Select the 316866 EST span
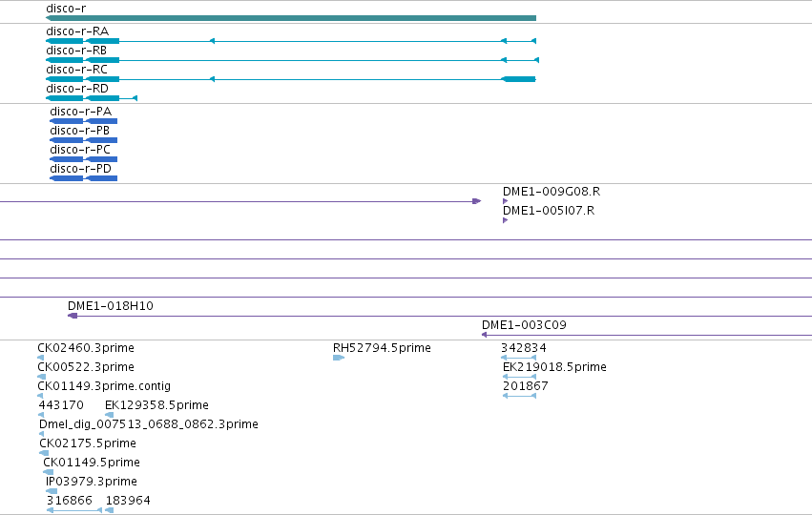Image resolution: width=812 pixels, height=515 pixels. (74, 510)
